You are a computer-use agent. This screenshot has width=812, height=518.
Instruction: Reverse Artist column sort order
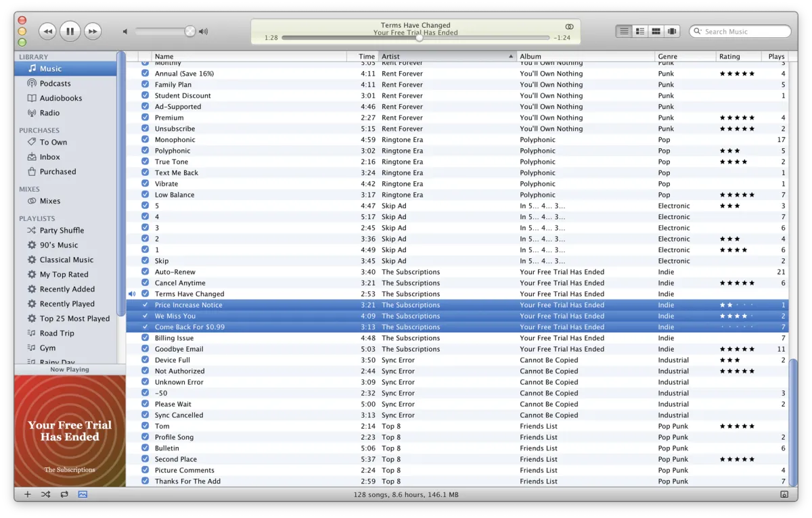tap(447, 56)
